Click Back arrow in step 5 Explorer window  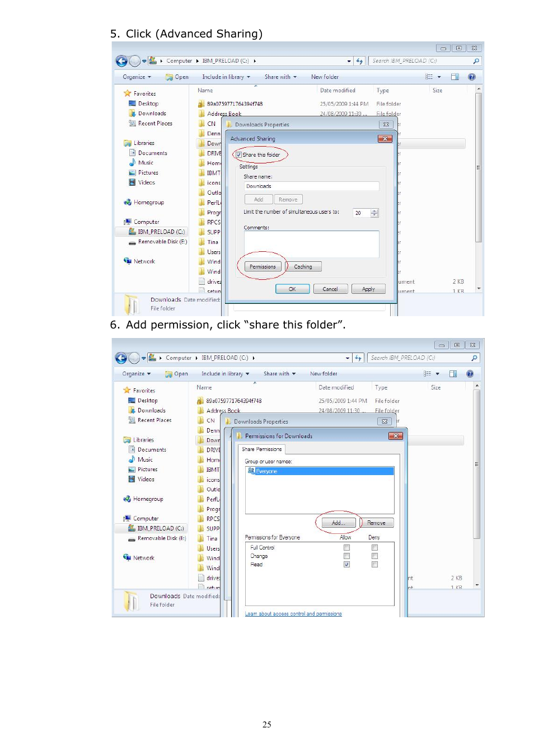click(x=121, y=61)
